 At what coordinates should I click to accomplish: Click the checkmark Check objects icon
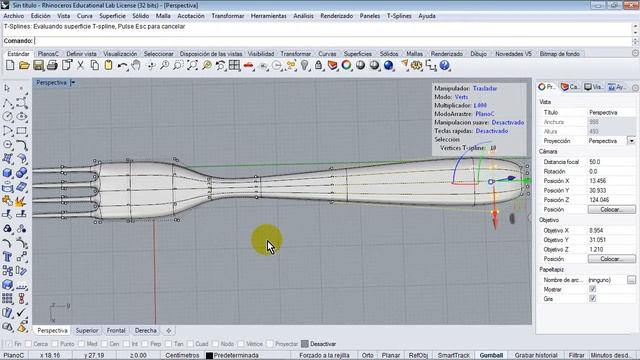(x=22, y=313)
